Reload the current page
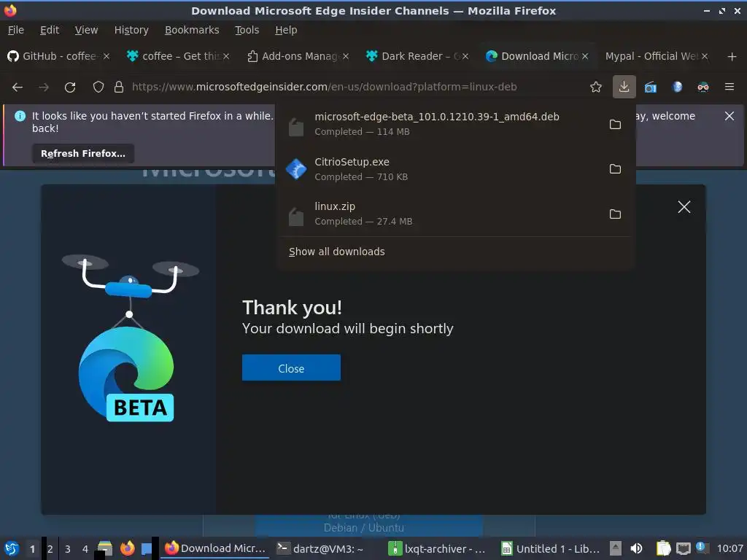This screenshot has width=747, height=560. [70, 87]
